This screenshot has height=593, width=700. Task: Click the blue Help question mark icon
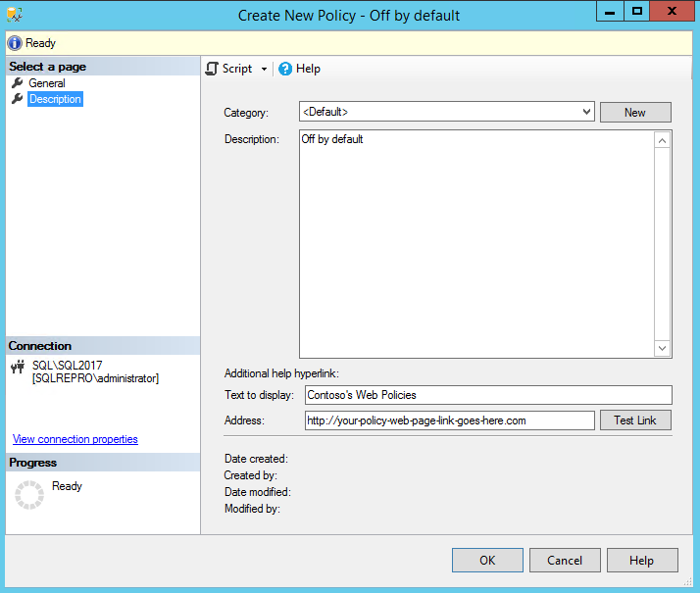(285, 69)
